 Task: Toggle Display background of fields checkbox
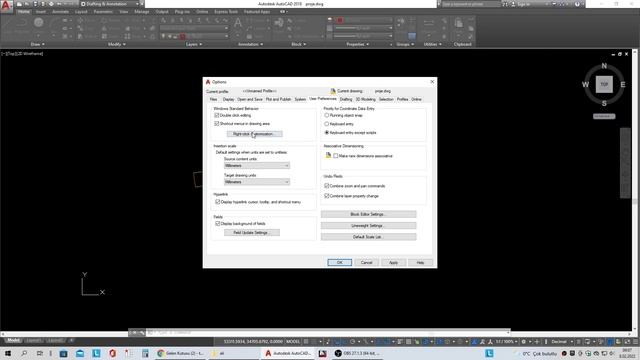pos(218,224)
